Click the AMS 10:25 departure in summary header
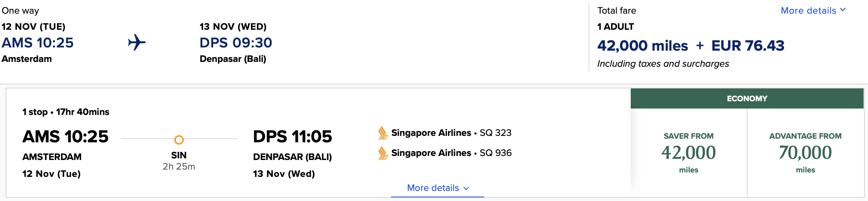This screenshot has height=201, width=868. 38,43
